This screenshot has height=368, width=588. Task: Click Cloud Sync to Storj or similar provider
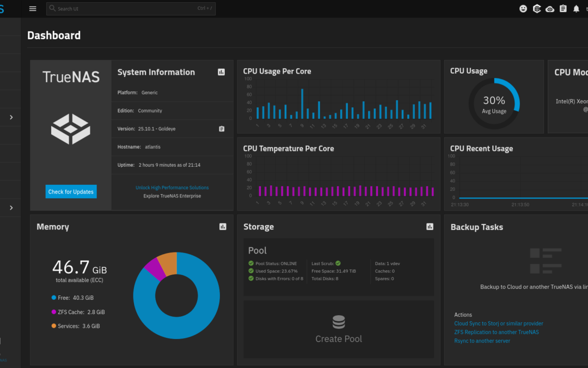(498, 323)
